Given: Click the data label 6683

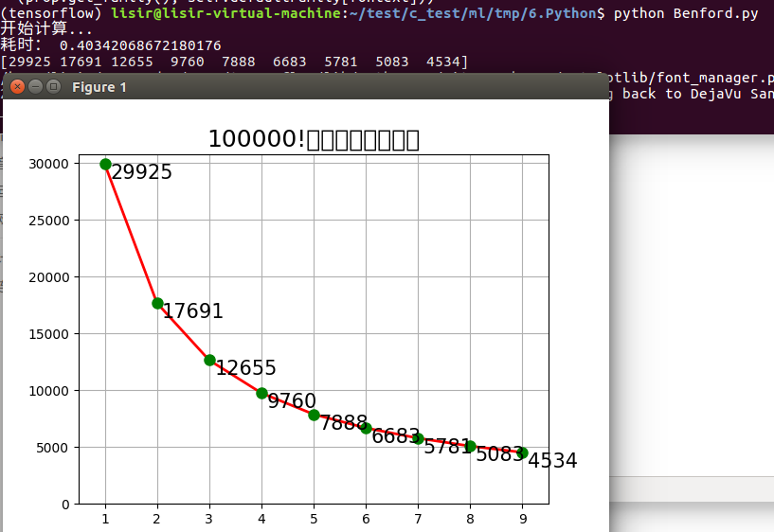Looking at the screenshot, I should click(396, 435).
